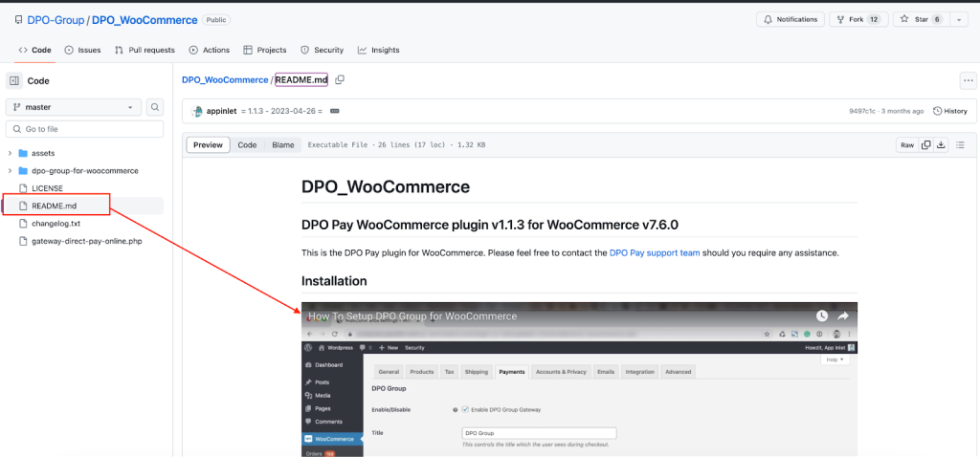Download the raw file icon
The image size is (980, 457).
(942, 144)
